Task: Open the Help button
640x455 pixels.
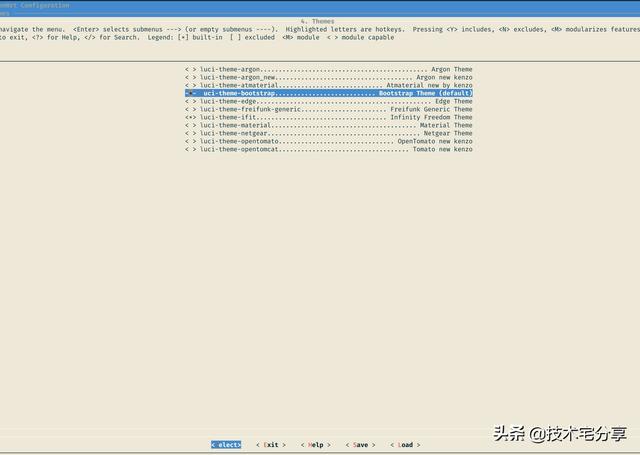Action: pyautogui.click(x=316, y=445)
